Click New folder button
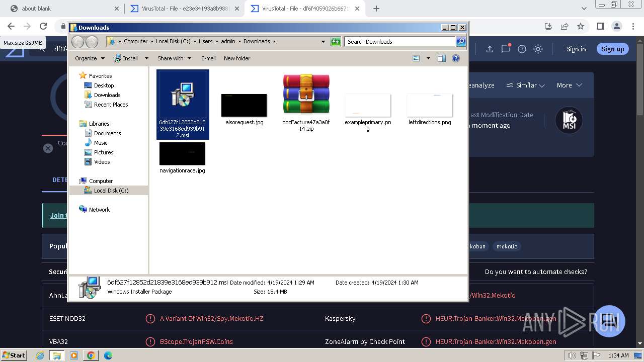644x362 pixels. [x=237, y=58]
